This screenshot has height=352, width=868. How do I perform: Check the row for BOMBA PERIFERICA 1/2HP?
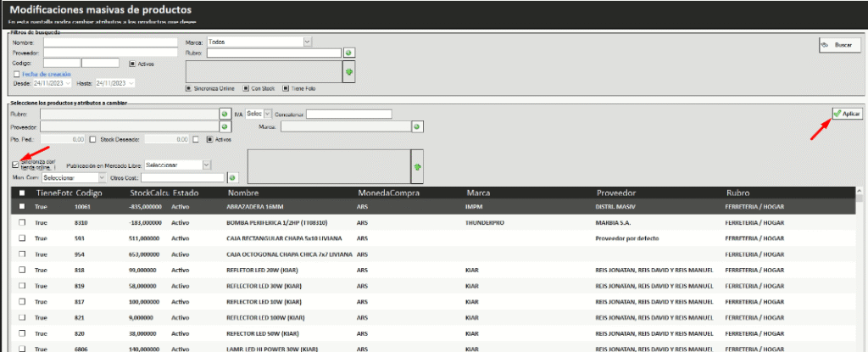[22, 222]
